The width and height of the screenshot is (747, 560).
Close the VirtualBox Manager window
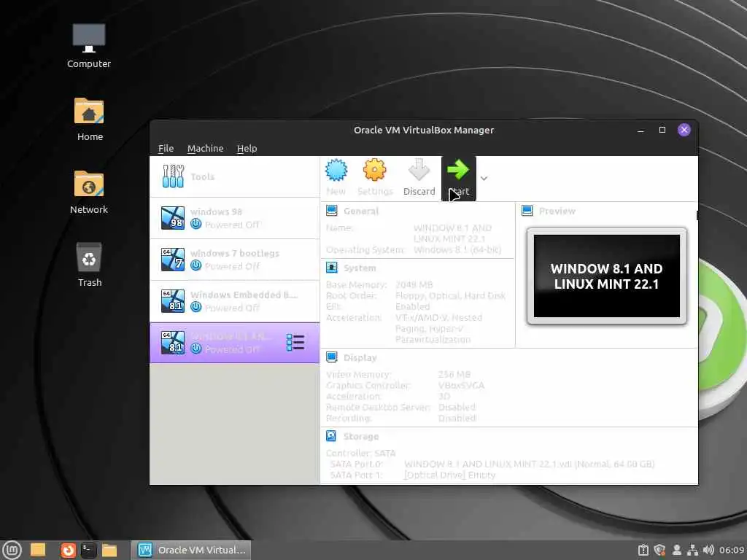click(684, 130)
